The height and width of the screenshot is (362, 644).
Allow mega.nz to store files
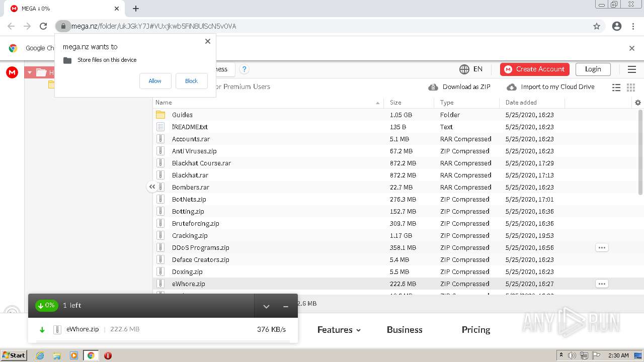coord(155,81)
